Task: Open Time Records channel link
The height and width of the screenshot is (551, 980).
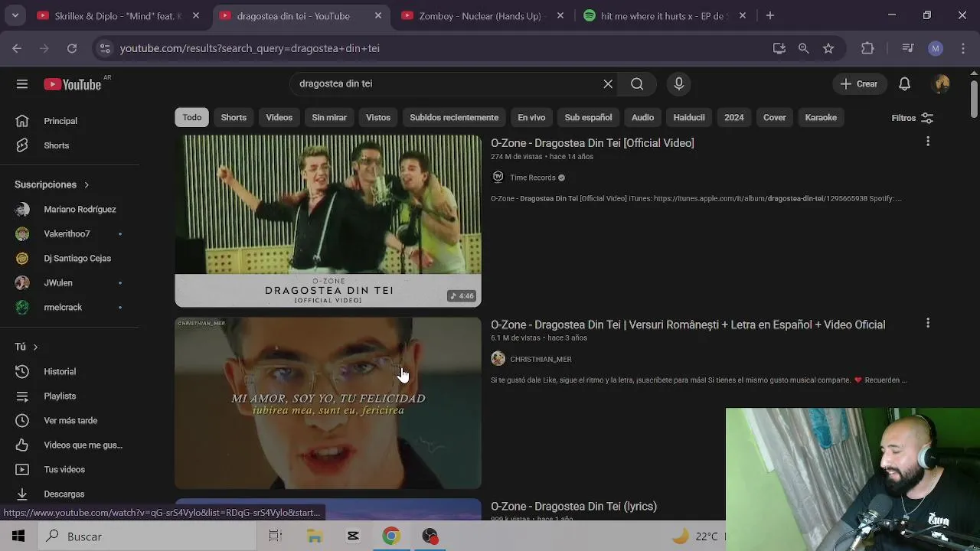Action: point(533,178)
